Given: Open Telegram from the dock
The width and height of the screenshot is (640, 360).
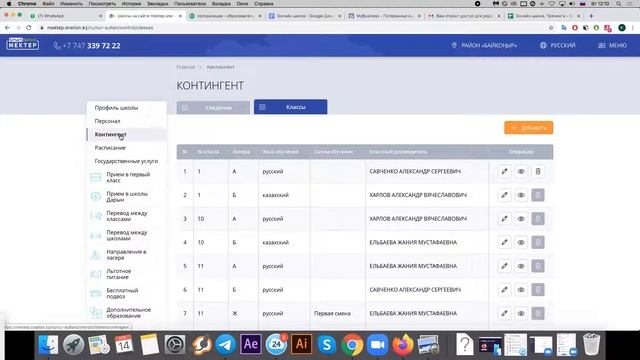Looking at the screenshot, I should point(225,345).
